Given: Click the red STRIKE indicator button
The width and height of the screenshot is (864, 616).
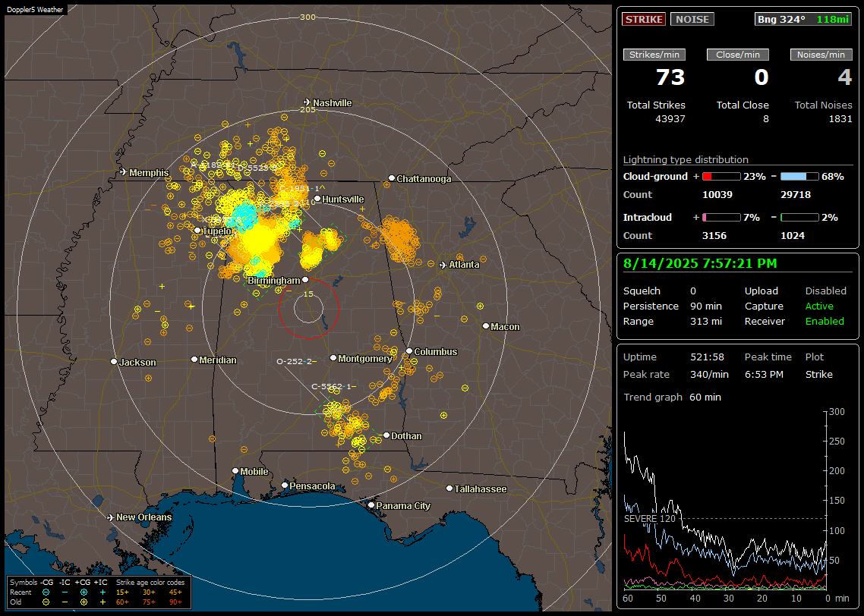Looking at the screenshot, I should pyautogui.click(x=644, y=19).
